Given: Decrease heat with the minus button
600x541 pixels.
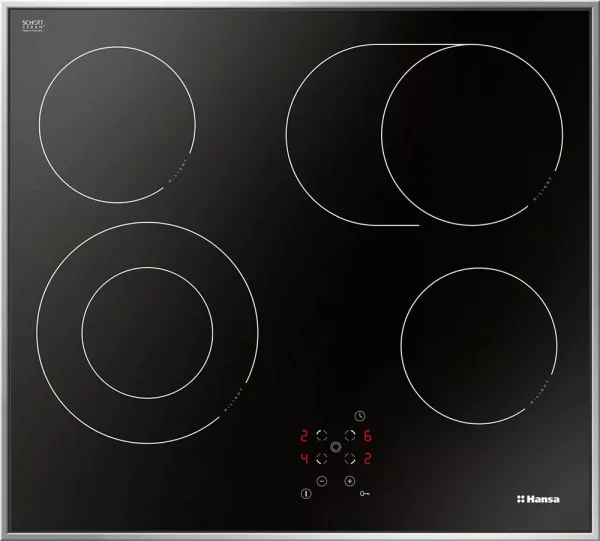Looking at the screenshot, I should pos(322,481).
